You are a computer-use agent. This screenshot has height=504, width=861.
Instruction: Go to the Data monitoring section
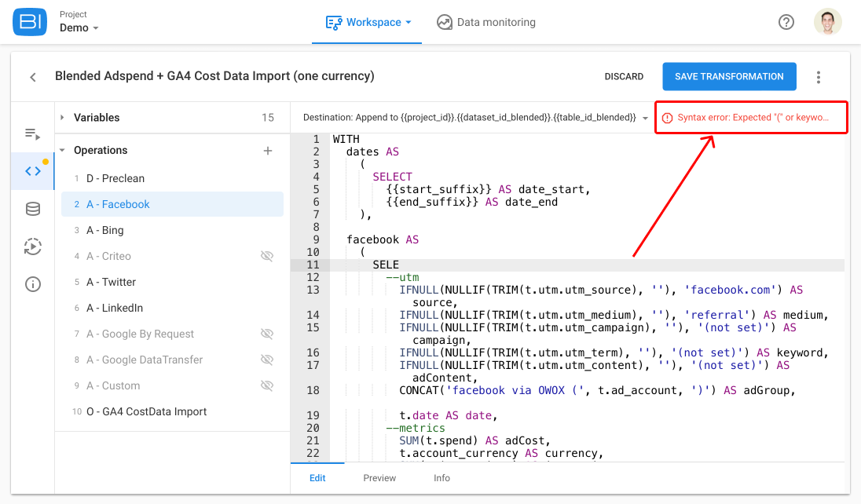(486, 22)
